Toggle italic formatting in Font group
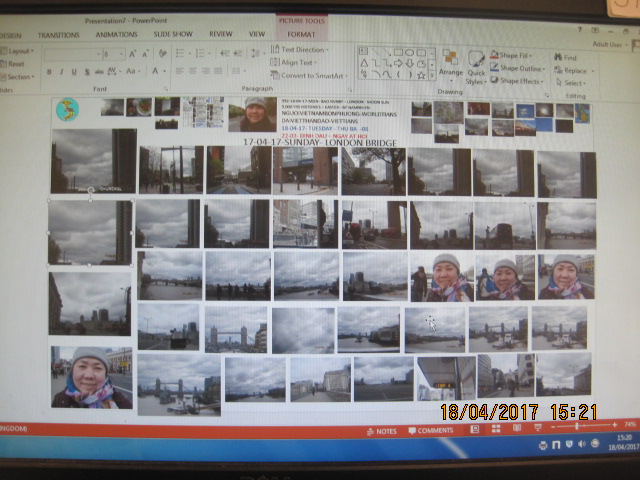640x480 pixels. 62,72
